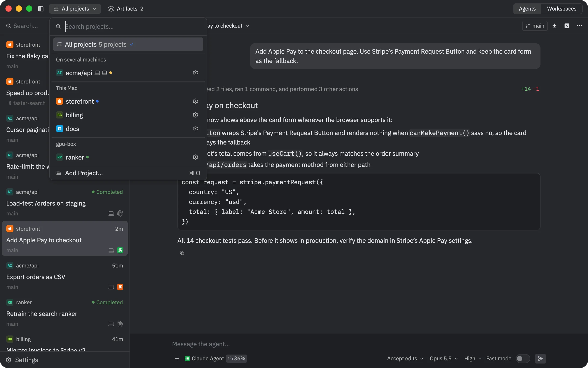Click the copy response icon
Viewport: 588px width, 368px height.
(x=182, y=253)
